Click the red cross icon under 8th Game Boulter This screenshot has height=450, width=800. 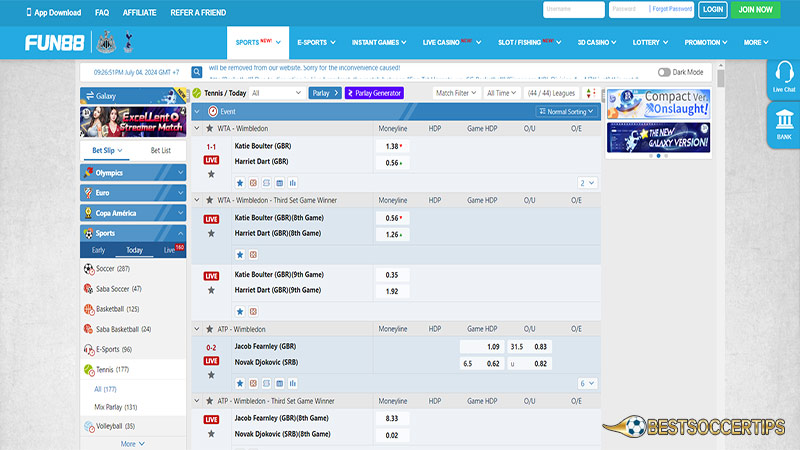click(x=253, y=255)
